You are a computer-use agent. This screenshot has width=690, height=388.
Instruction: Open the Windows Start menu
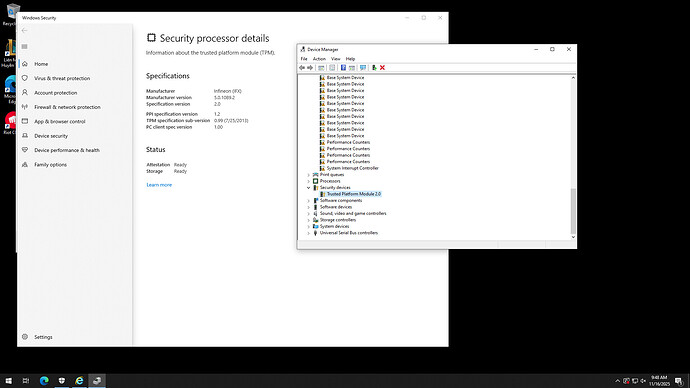(x=8, y=381)
